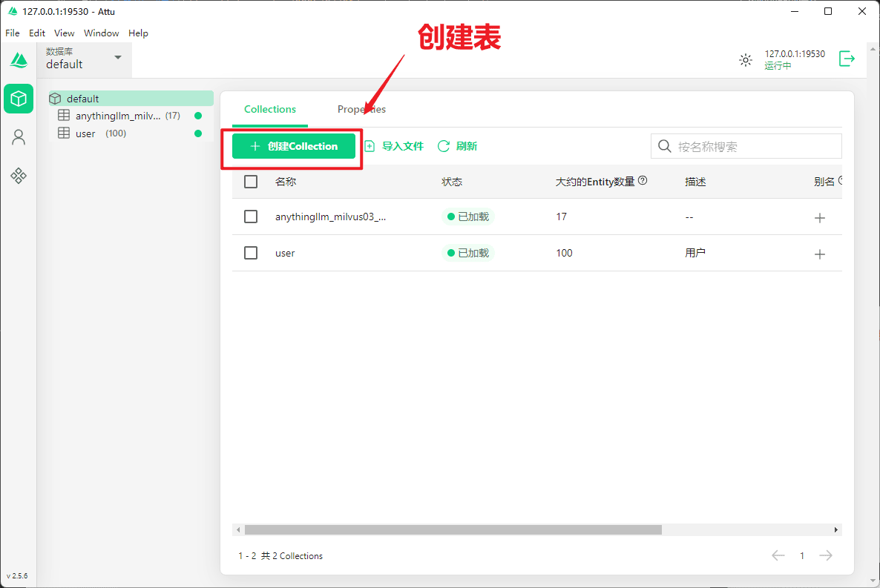Screen dimensions: 880x588
Task: Open the Window menu
Action: pos(101,33)
